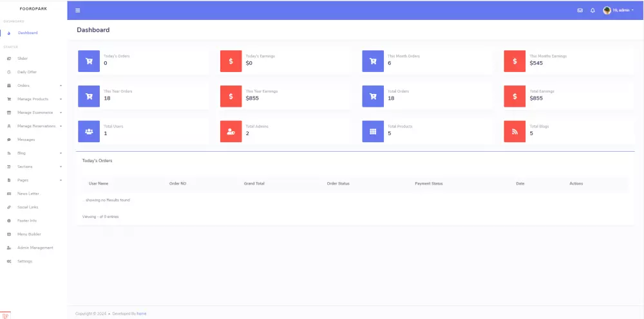This screenshot has width=644, height=319.
Task: Click the Dashboard fire icon in sidebar
Action: click(8, 33)
